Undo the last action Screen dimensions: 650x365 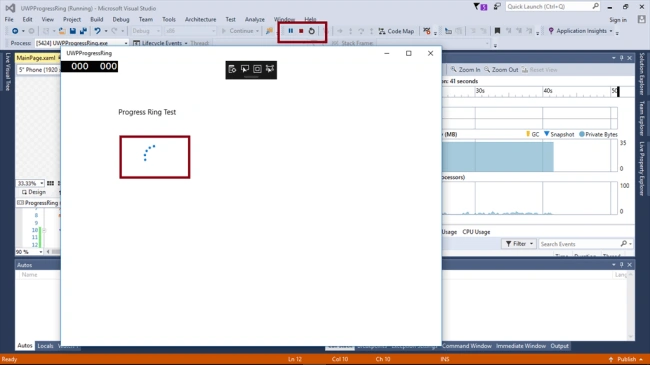[97, 31]
